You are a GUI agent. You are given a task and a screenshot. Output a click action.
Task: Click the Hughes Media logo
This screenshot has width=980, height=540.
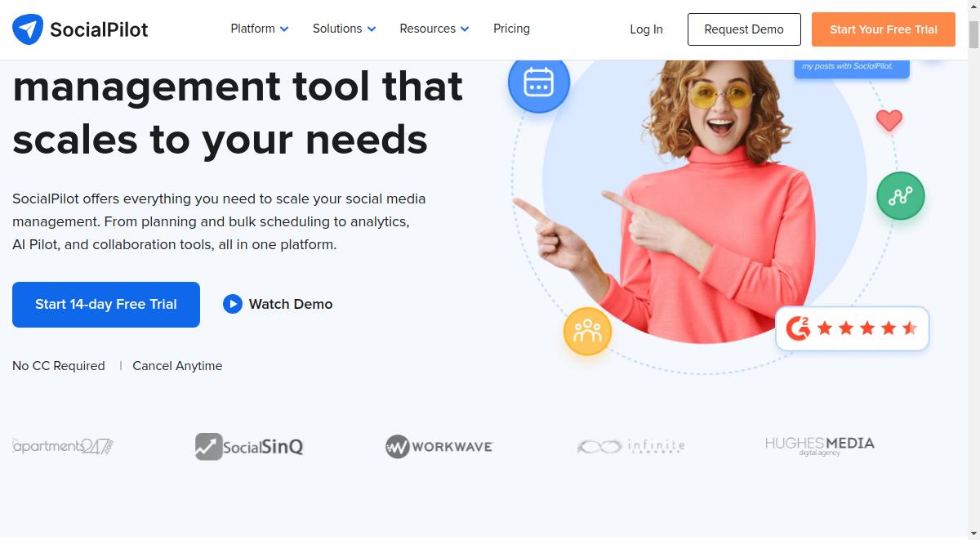[820, 446]
